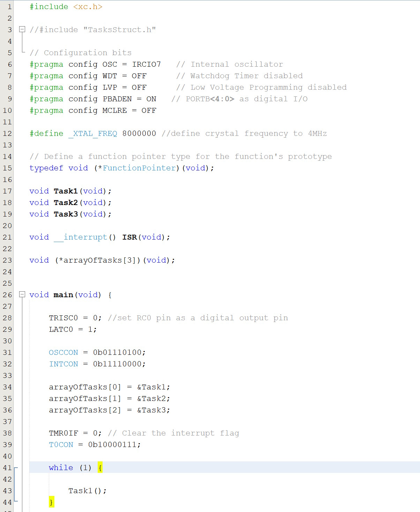Click the IRCIO7 oscillator config value
This screenshot has width=420, height=512.
[x=146, y=64]
